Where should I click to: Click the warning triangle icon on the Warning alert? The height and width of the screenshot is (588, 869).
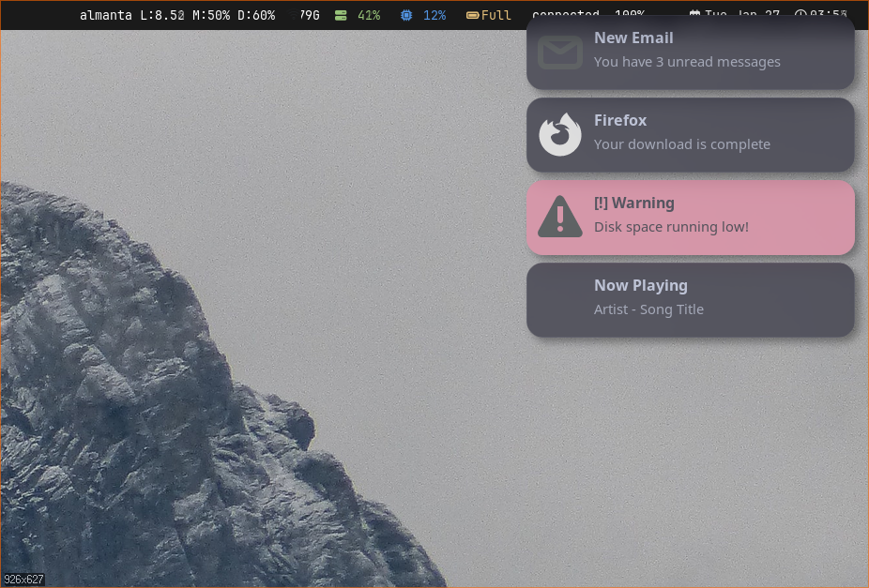click(560, 217)
